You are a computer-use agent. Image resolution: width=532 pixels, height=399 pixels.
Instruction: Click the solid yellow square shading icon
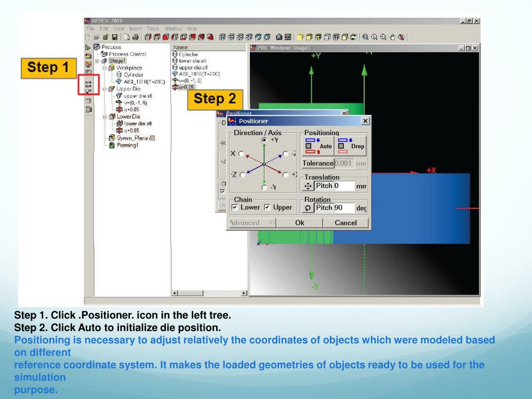tap(300, 37)
